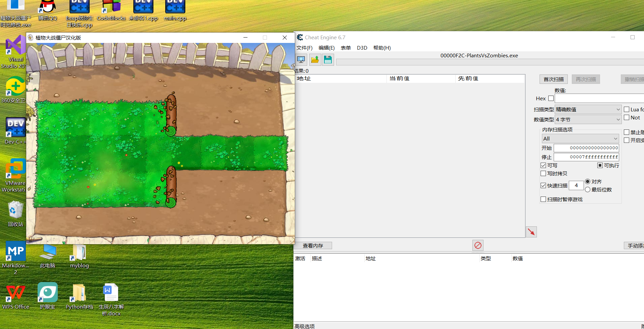Open 此电脑 desktop icon
The height and width of the screenshot is (329, 644).
point(48,257)
